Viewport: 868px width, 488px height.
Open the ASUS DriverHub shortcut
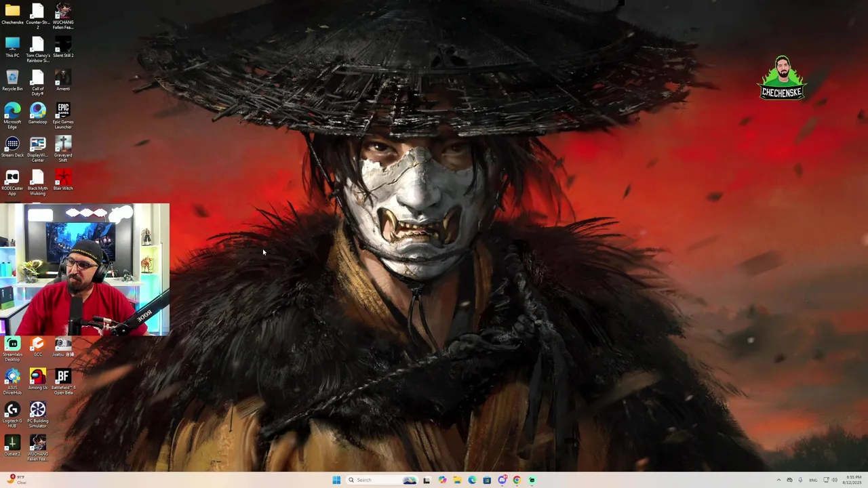[x=12, y=382]
